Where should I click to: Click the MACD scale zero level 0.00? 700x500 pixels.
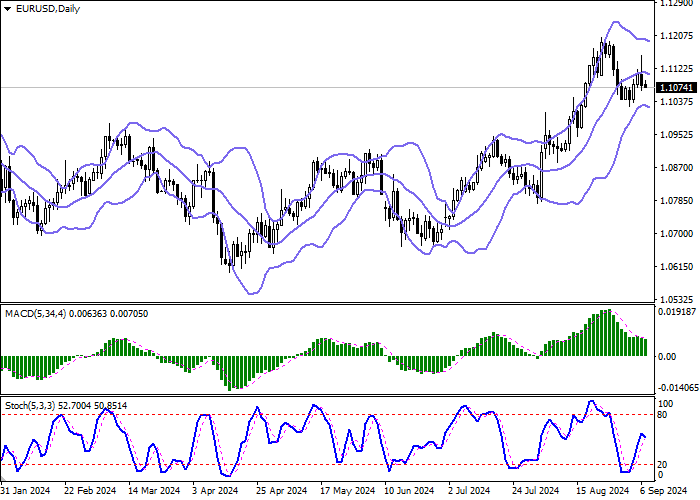(x=667, y=357)
